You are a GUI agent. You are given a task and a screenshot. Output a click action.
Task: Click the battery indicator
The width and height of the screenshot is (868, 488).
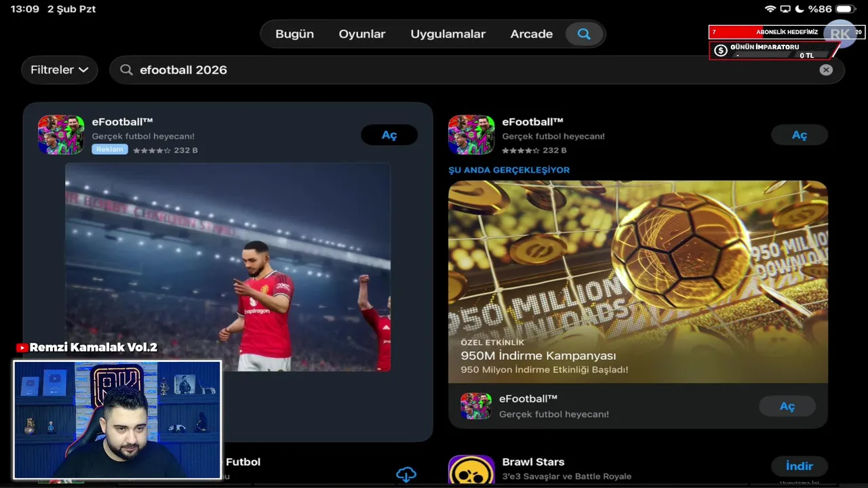click(x=846, y=9)
